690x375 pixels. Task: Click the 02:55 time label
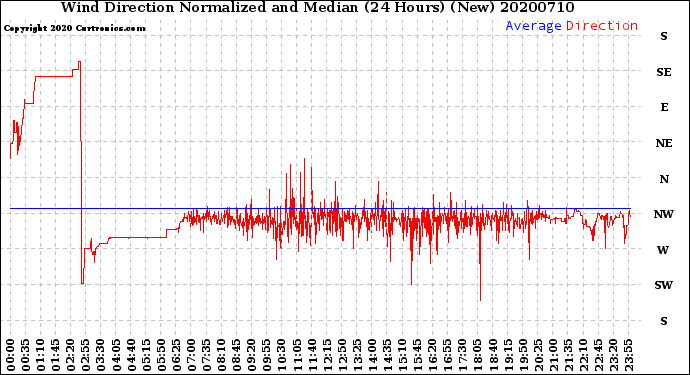(x=86, y=355)
